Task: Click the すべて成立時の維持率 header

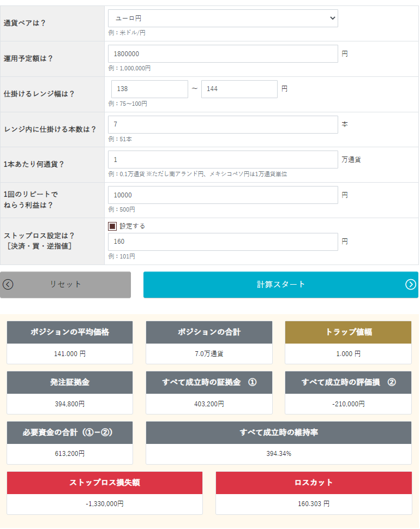Action: coord(279,432)
